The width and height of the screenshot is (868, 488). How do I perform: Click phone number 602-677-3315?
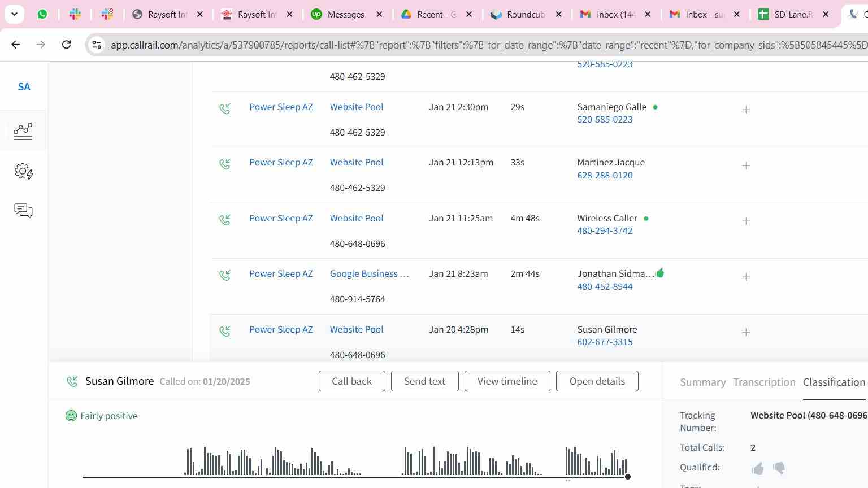tap(605, 342)
